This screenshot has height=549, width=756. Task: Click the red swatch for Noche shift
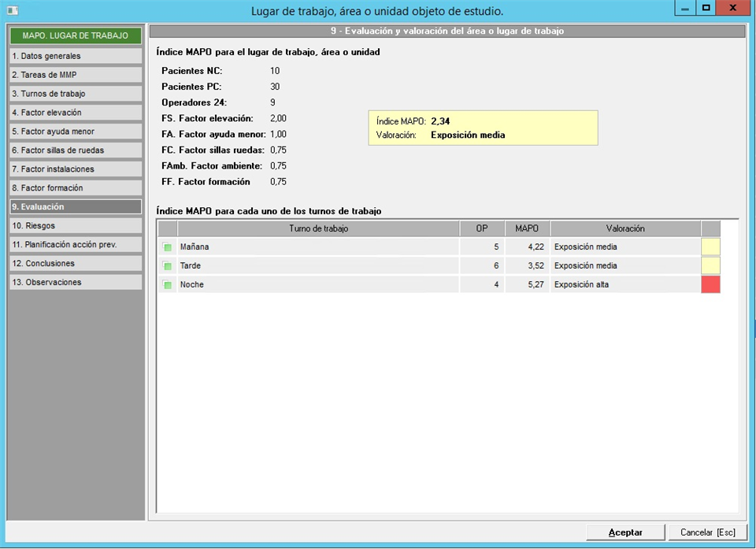click(710, 285)
